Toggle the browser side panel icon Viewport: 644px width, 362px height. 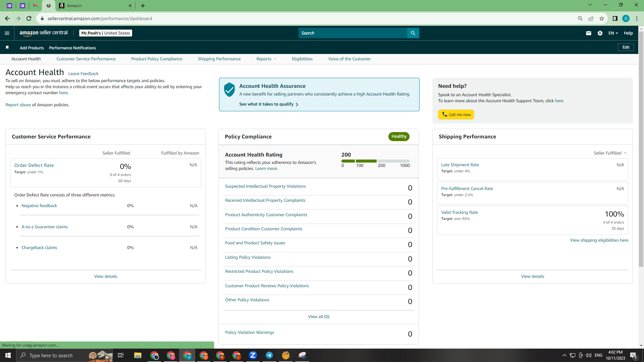pyautogui.click(x=615, y=18)
